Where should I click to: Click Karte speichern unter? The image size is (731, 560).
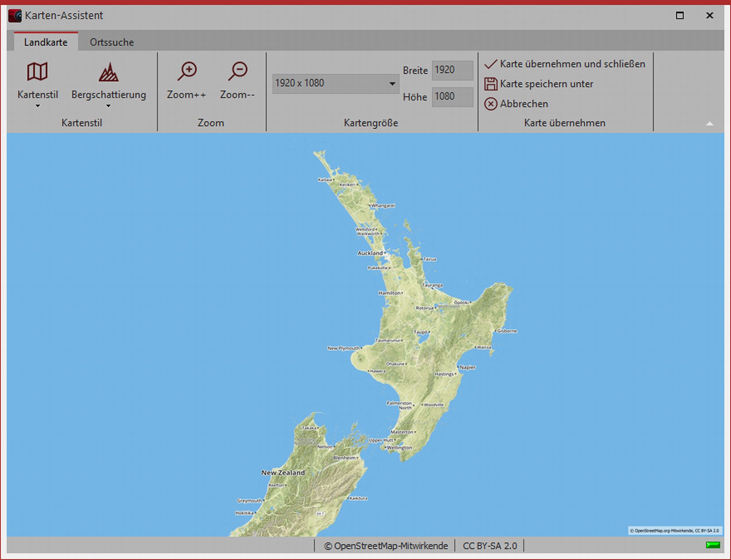click(546, 84)
